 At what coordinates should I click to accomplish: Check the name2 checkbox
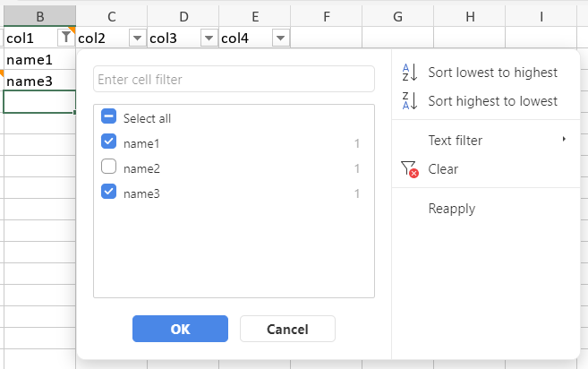109,168
